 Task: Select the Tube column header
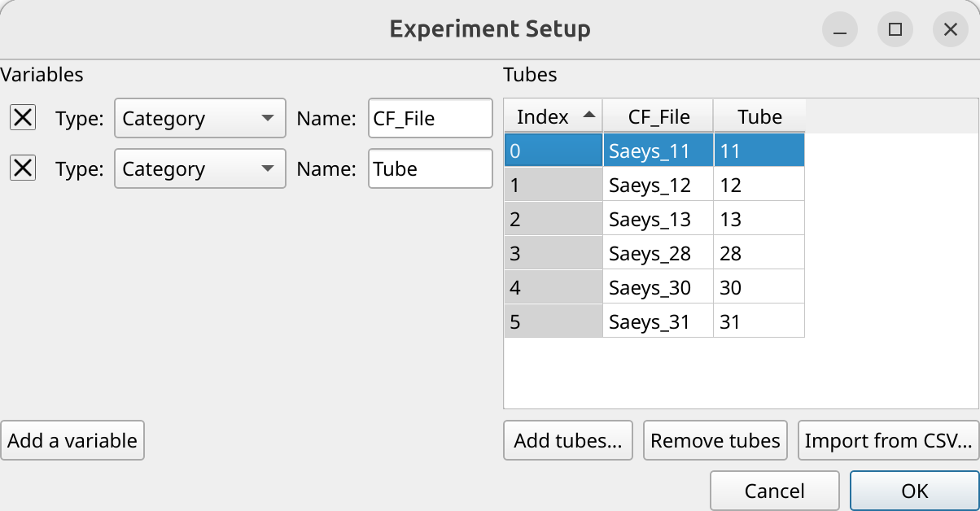759,116
